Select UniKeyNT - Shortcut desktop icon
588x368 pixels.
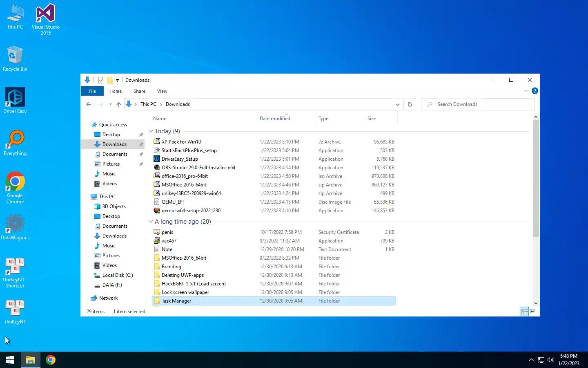click(15, 273)
